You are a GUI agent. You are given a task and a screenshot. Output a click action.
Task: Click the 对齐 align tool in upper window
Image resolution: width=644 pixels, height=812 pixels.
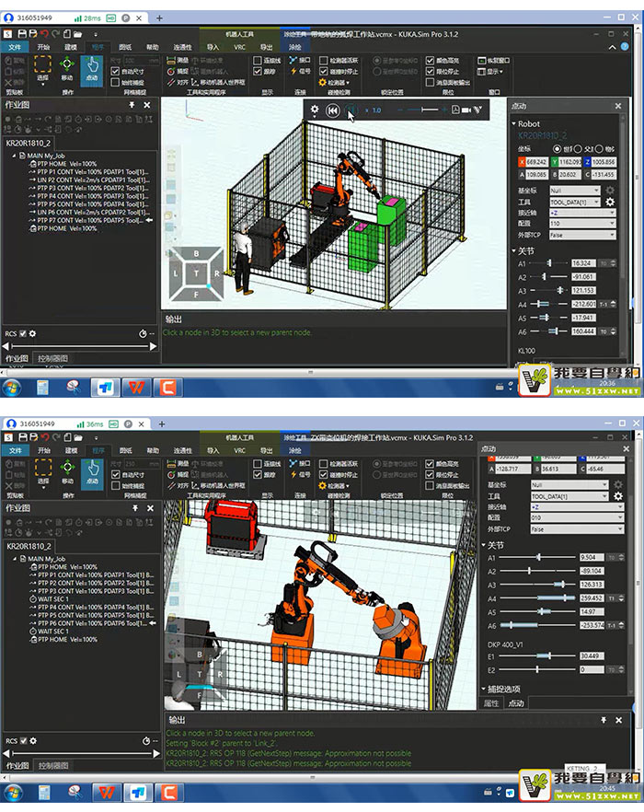pos(178,82)
